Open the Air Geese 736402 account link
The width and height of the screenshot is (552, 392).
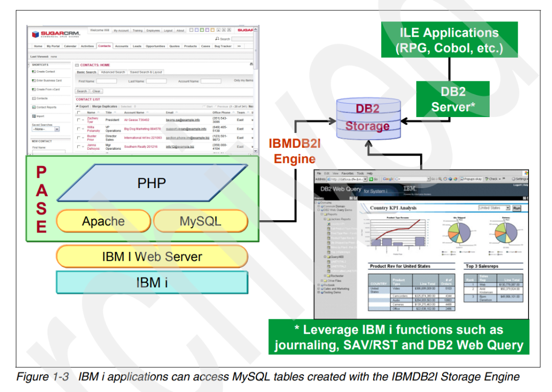(x=136, y=120)
